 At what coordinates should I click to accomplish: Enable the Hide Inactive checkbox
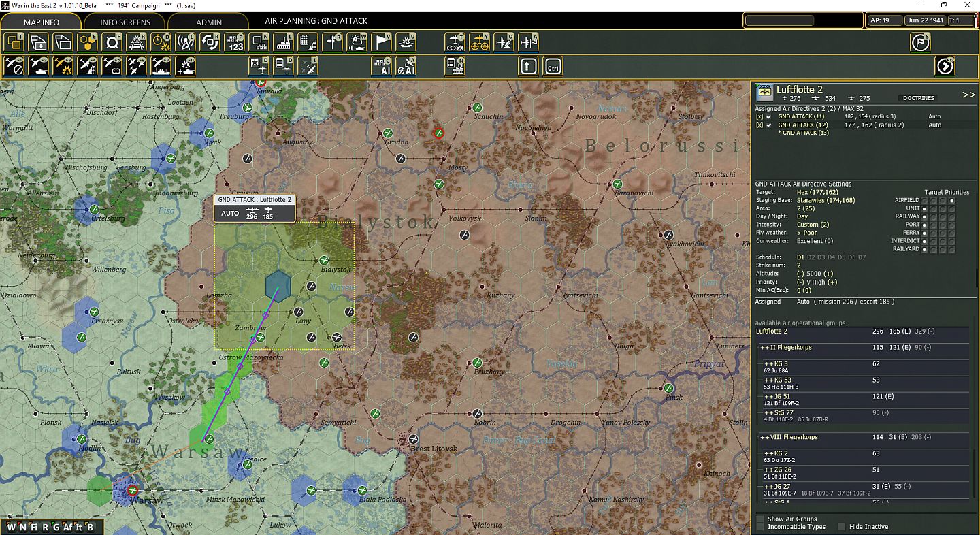(842, 527)
